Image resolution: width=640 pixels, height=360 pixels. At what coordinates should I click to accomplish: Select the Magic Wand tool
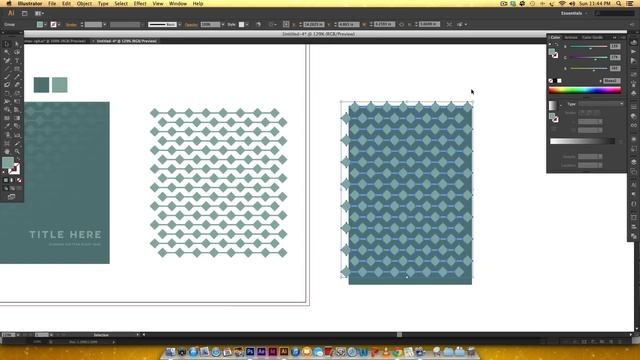[x=7, y=52]
